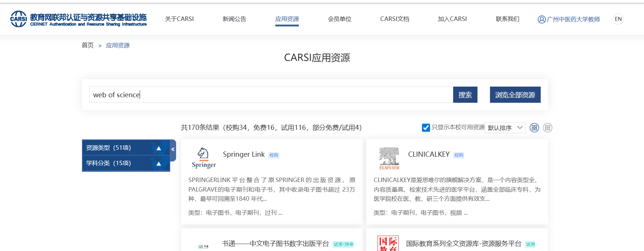Open 广州中医药大学教师 account link
The image size is (644, 251).
(x=573, y=19)
